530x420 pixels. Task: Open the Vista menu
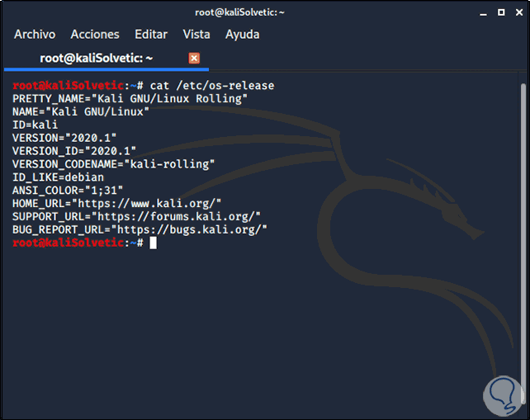click(196, 35)
